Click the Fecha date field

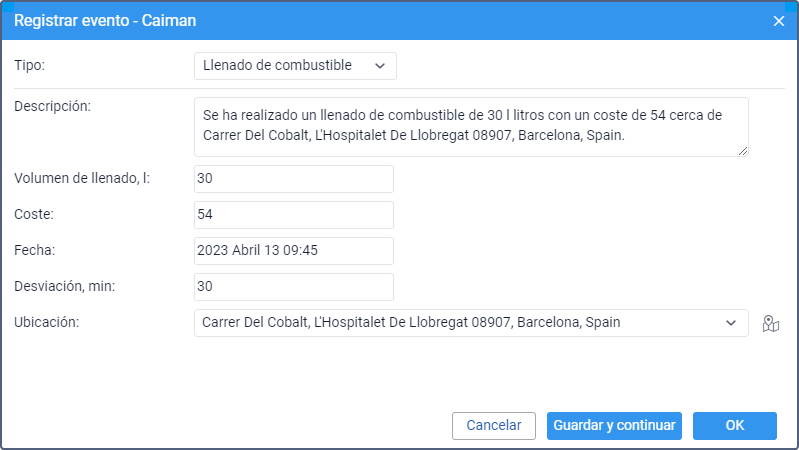pos(294,251)
